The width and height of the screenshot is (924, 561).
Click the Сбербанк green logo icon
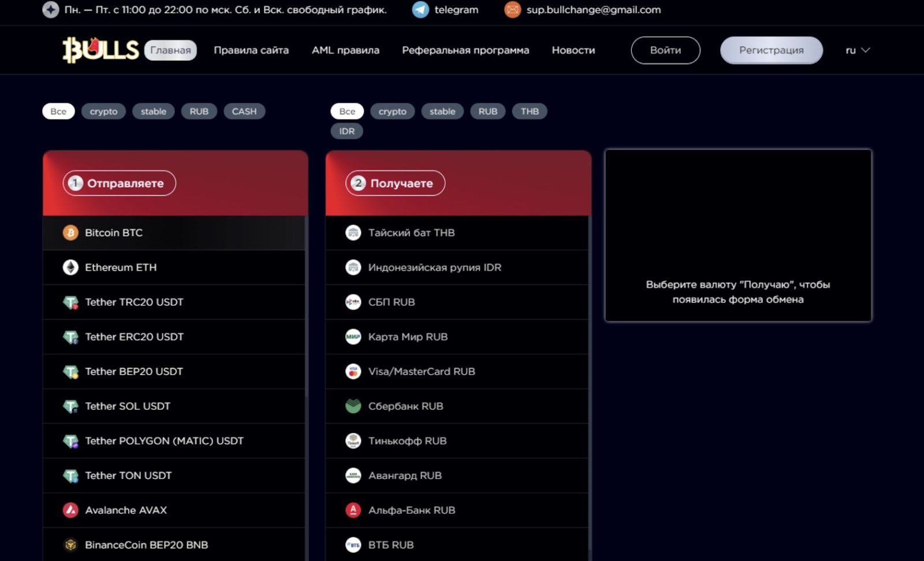pos(353,406)
